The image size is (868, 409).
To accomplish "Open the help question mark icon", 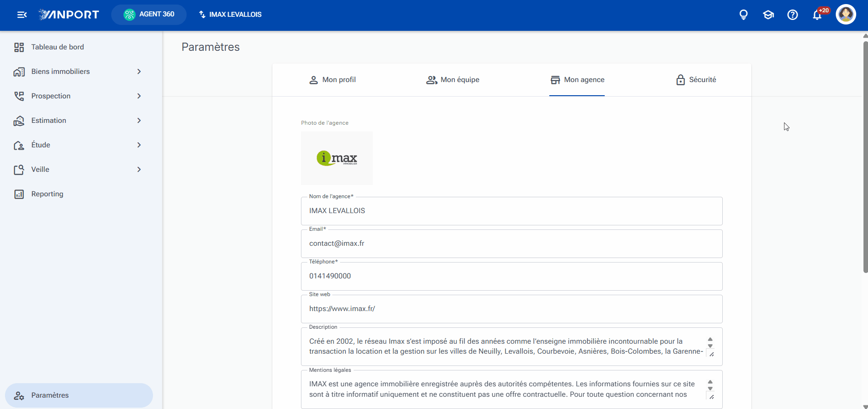I will click(x=793, y=15).
